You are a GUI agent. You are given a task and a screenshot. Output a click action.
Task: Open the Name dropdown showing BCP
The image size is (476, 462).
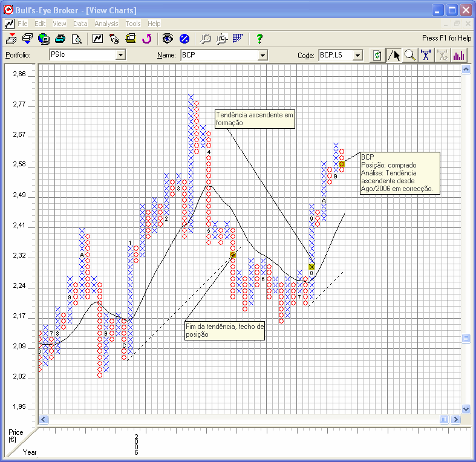(x=262, y=55)
